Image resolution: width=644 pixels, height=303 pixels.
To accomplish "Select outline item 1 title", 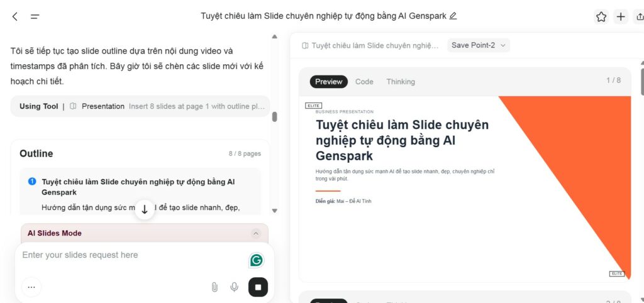I will pos(138,187).
